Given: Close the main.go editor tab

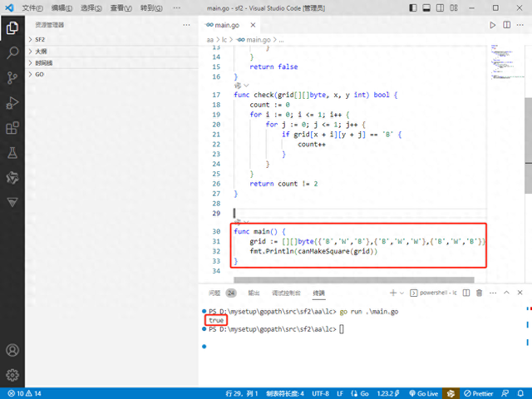Looking at the screenshot, I should (x=253, y=25).
